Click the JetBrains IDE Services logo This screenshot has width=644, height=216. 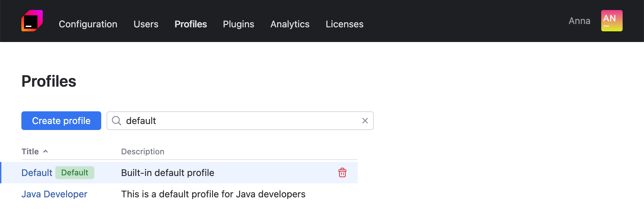(32, 21)
